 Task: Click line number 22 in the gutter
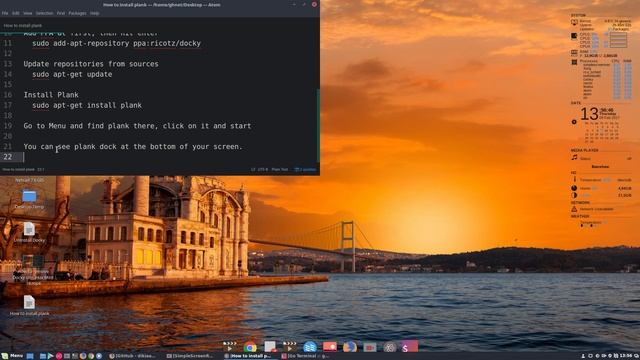pyautogui.click(x=7, y=157)
